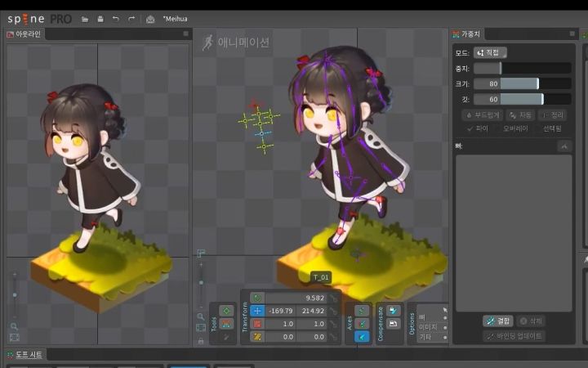
Task: Open a project with the folder icon
Action: [x=85, y=19]
